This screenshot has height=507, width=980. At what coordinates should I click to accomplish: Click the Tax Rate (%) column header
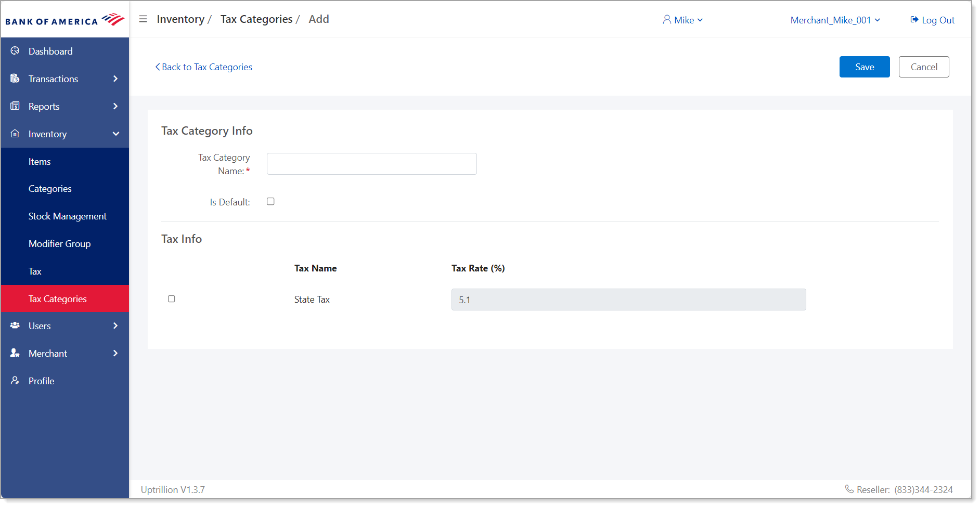(478, 268)
